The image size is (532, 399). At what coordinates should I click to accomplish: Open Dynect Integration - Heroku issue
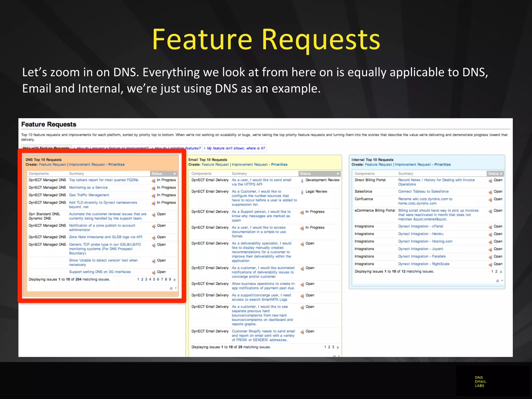[x=421, y=234]
